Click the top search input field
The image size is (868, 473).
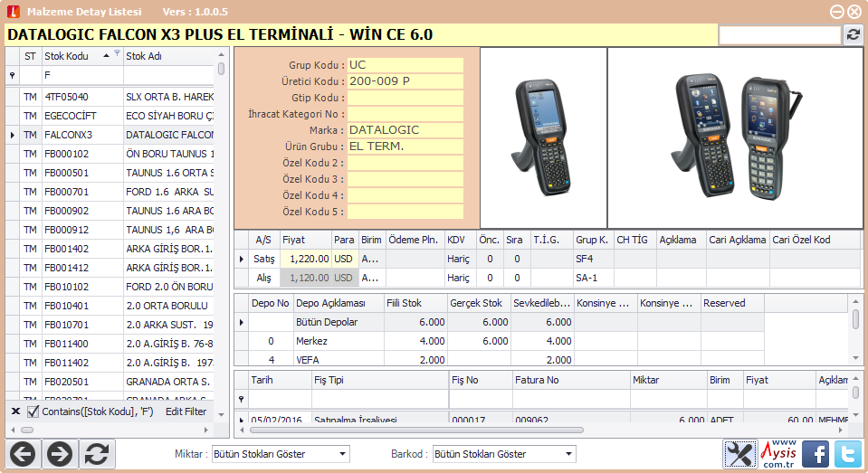pyautogui.click(x=779, y=35)
